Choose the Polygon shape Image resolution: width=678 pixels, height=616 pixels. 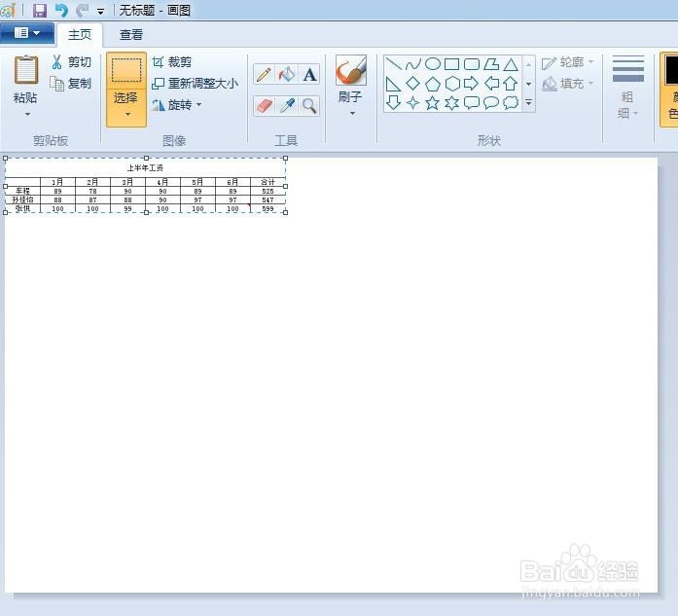tap(491, 64)
